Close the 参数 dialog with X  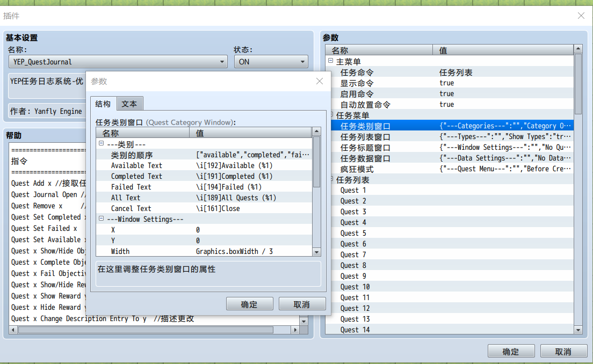coord(320,81)
